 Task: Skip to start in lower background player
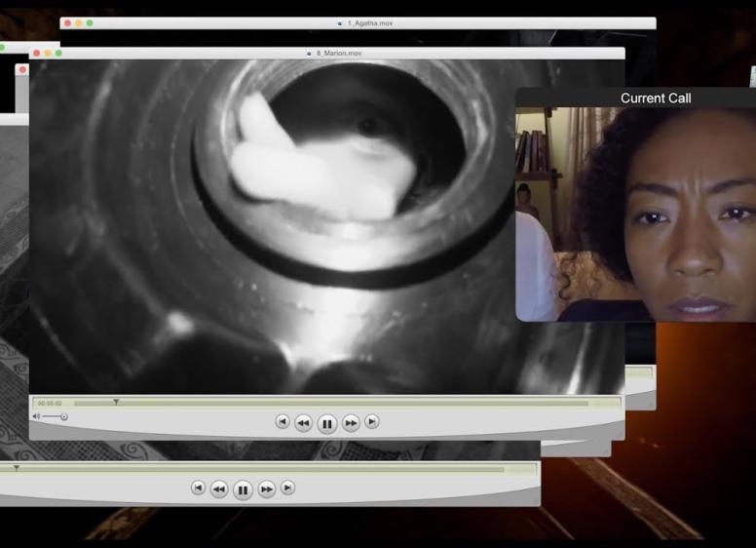[x=198, y=488]
